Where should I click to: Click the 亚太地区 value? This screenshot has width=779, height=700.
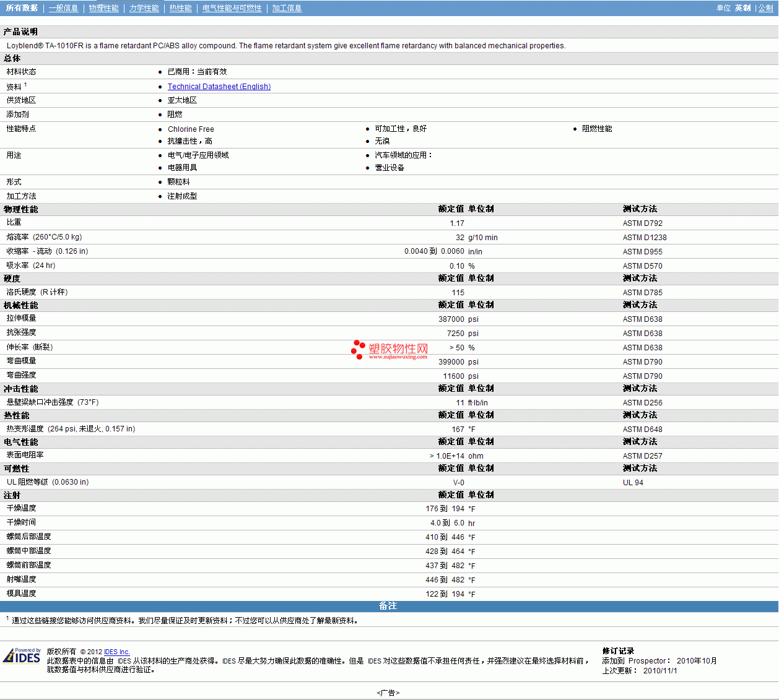pos(182,100)
